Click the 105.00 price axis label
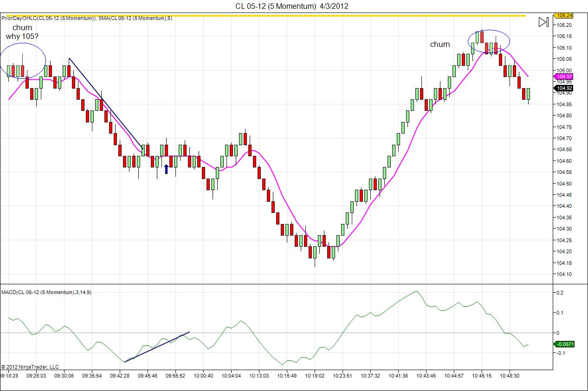588x391 pixels. (x=564, y=71)
